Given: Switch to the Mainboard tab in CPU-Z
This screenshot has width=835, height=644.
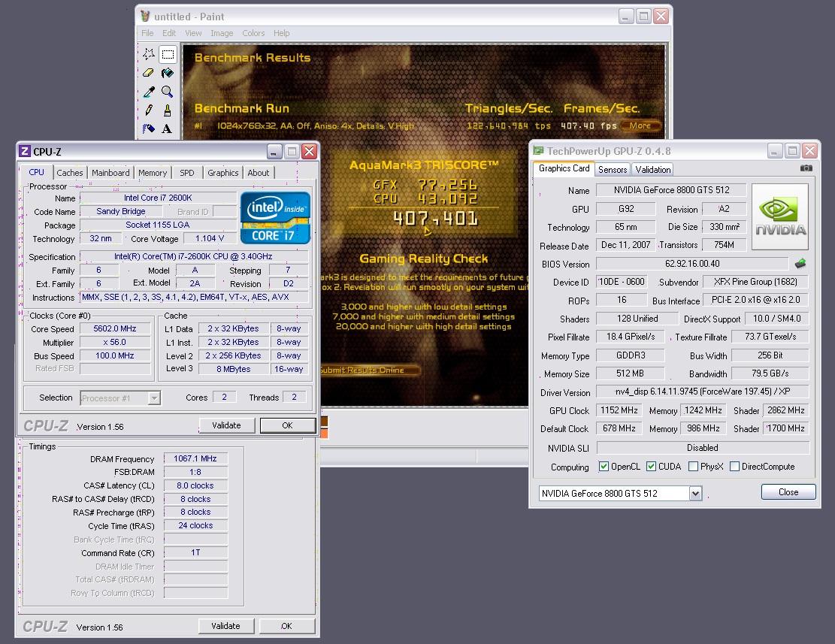Looking at the screenshot, I should tap(110, 173).
